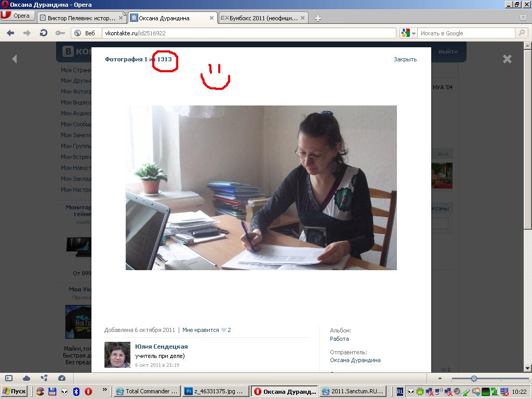Click the Bluetooth quick launch icon
532x399 pixels.
(76, 391)
